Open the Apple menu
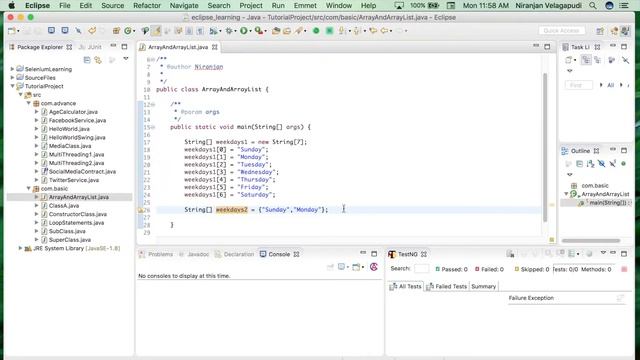Image resolution: width=640 pixels, height=360 pixels. coord(12,6)
